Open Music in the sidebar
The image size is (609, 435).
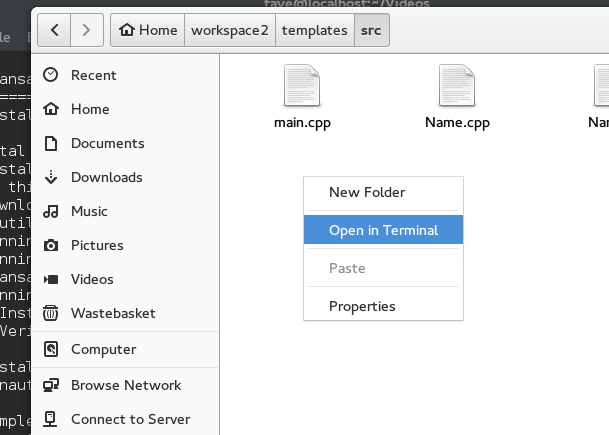(x=125, y=211)
